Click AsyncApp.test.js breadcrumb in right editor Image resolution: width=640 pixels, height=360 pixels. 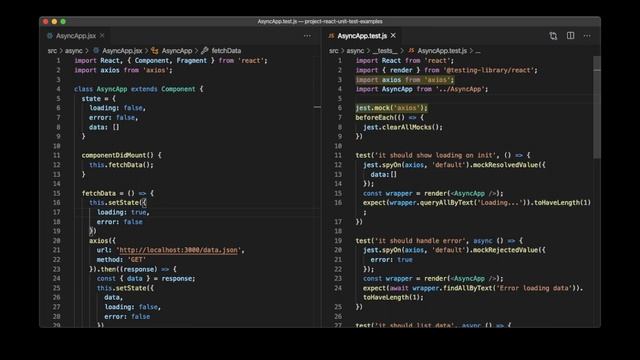point(442,51)
